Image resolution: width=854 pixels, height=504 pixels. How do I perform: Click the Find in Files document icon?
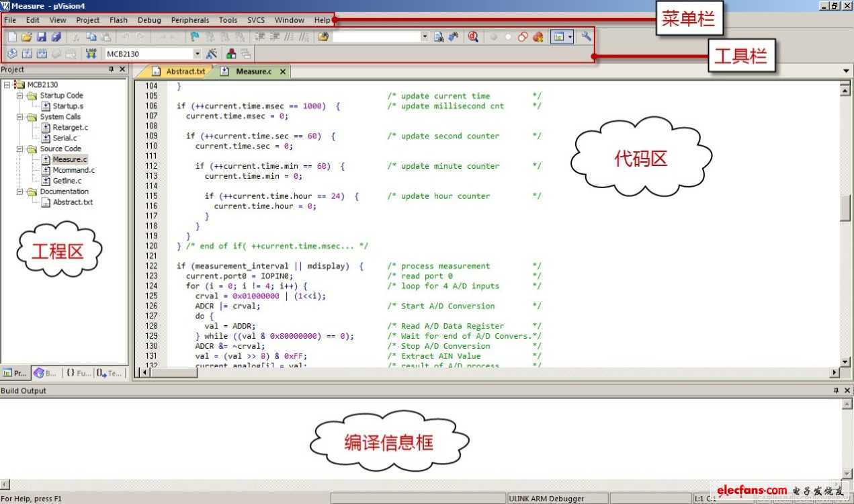pos(439,37)
